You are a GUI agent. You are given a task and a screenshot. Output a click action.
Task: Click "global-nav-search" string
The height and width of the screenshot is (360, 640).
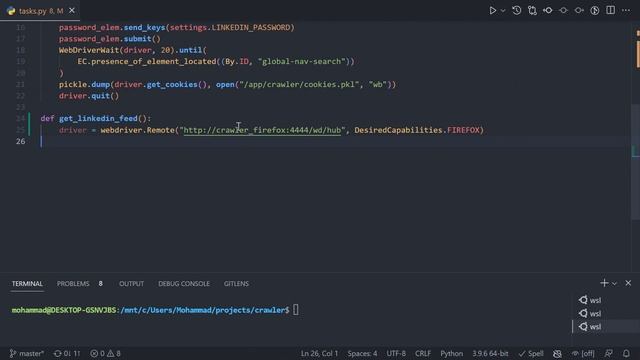point(302,62)
